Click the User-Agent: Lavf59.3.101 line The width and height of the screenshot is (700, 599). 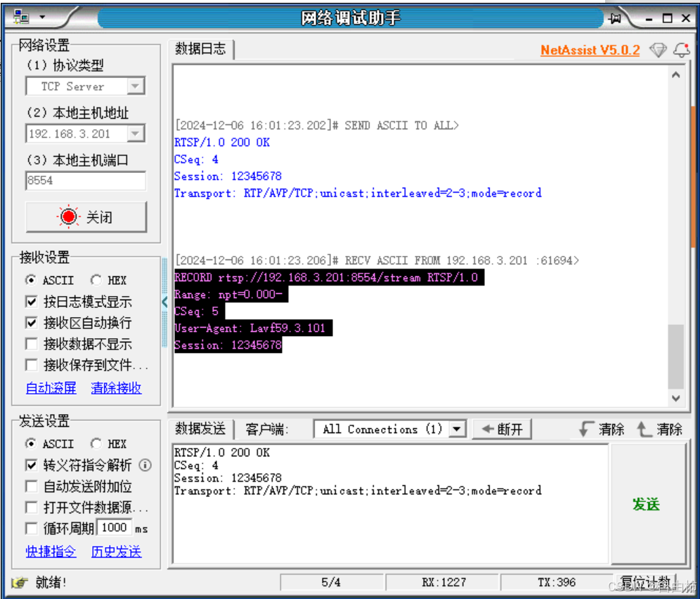(x=253, y=328)
